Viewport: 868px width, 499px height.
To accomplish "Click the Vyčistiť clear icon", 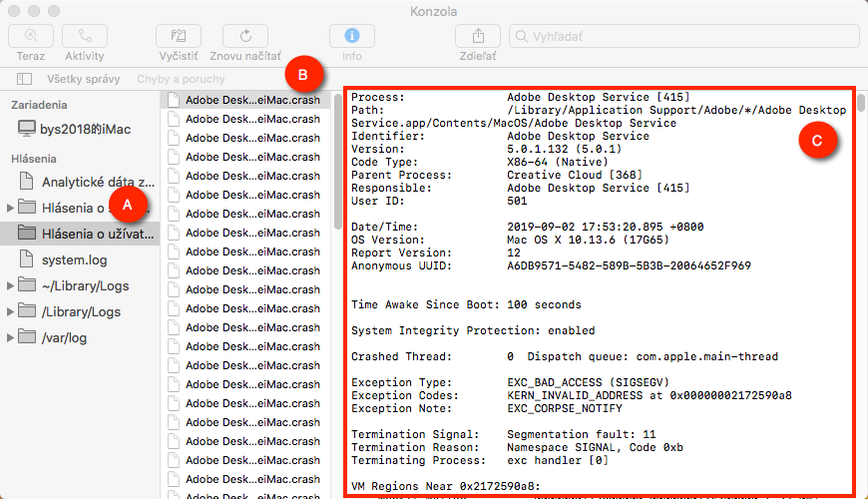I will tap(179, 36).
